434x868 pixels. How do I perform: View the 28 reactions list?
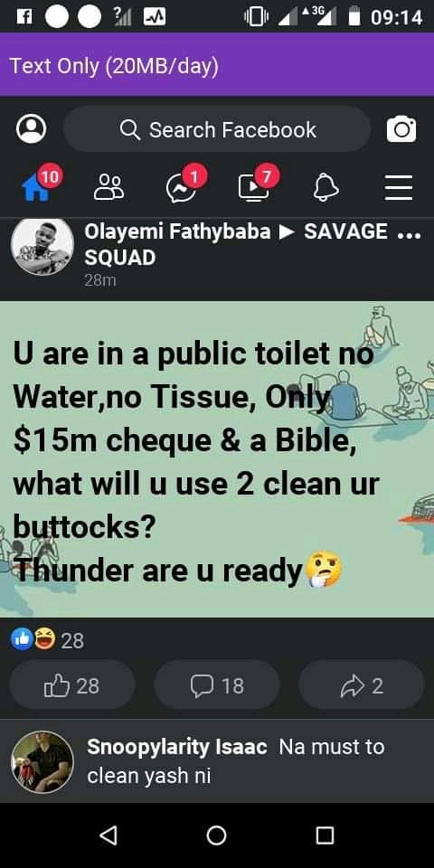pos(48,640)
